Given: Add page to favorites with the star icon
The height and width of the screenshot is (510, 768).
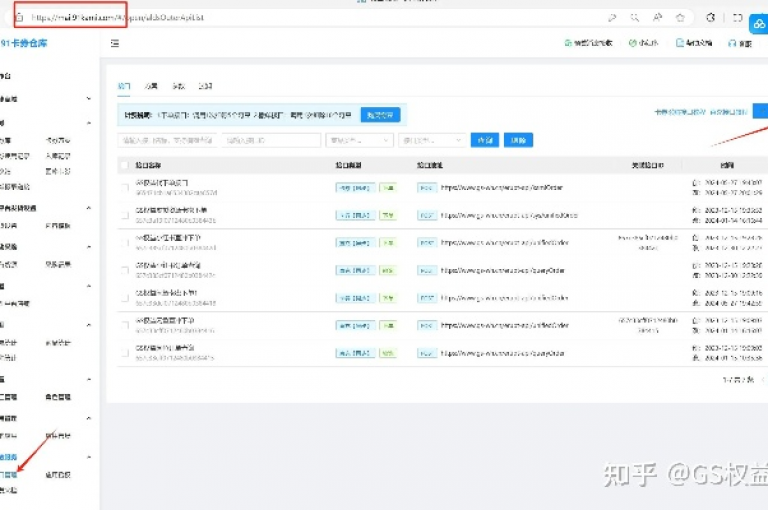Looking at the screenshot, I should 680,18.
